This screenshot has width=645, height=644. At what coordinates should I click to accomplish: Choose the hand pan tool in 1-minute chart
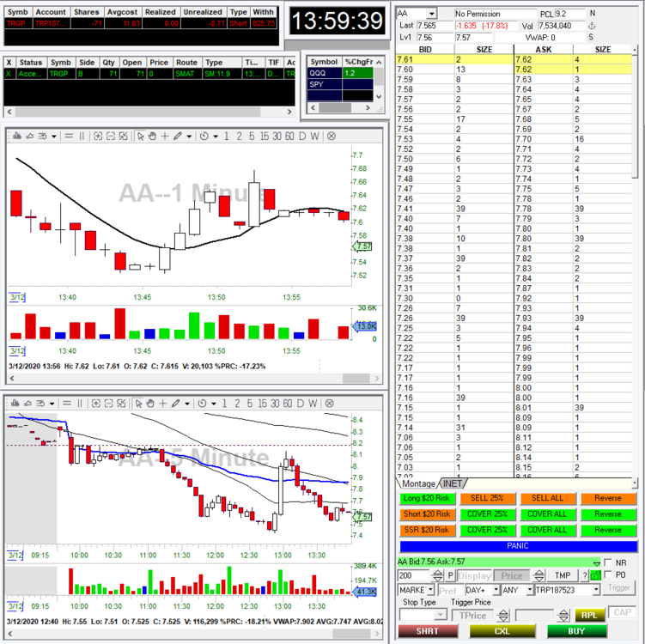pyautogui.click(x=152, y=137)
